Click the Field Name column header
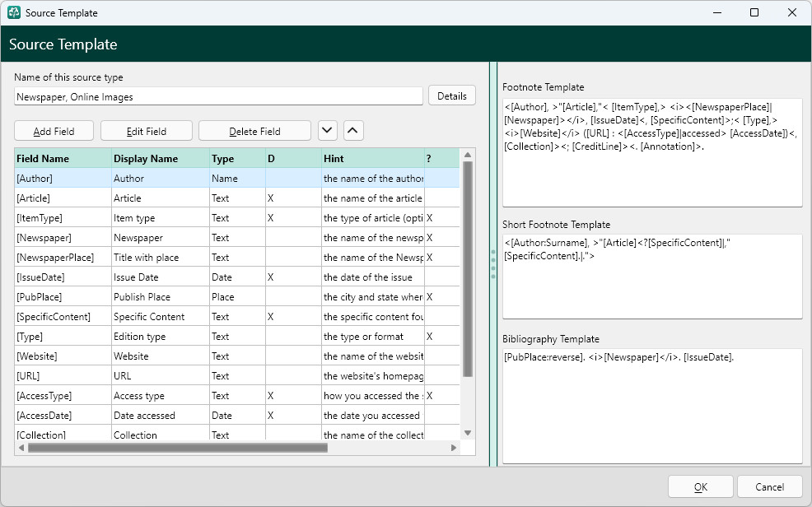The image size is (812, 507). pyautogui.click(x=63, y=158)
